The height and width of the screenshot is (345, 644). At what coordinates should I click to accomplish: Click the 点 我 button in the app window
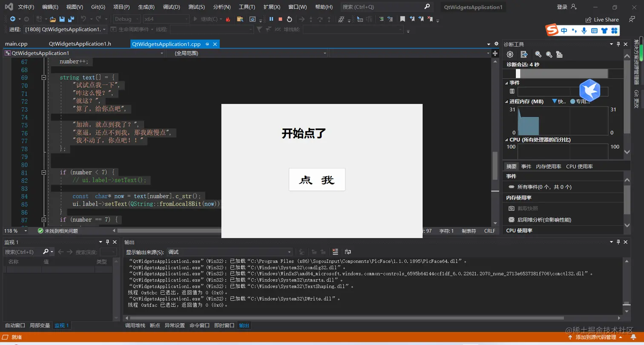(x=317, y=180)
